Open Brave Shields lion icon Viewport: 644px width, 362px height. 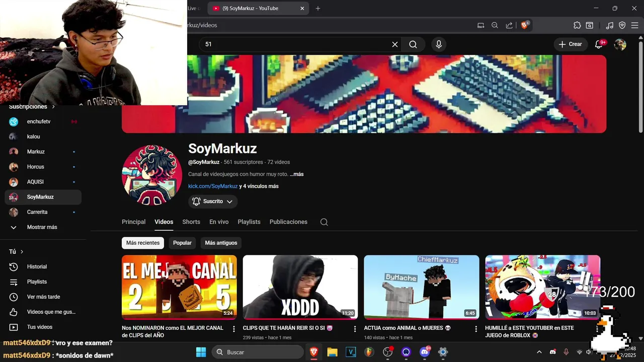pyautogui.click(x=524, y=25)
